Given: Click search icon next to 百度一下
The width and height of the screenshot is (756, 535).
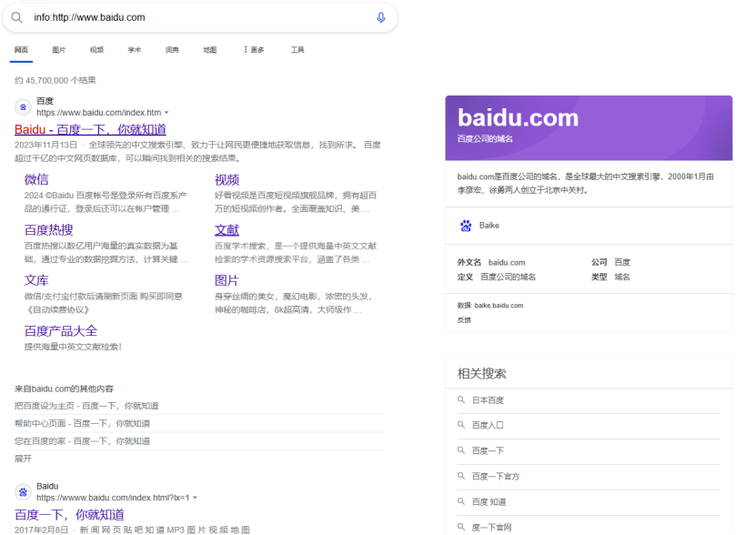Looking at the screenshot, I should [461, 450].
